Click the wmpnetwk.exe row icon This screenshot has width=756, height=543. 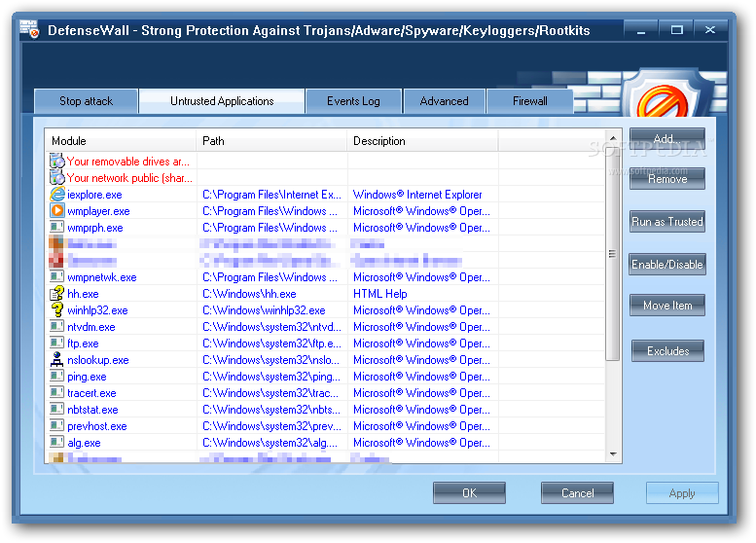point(56,276)
